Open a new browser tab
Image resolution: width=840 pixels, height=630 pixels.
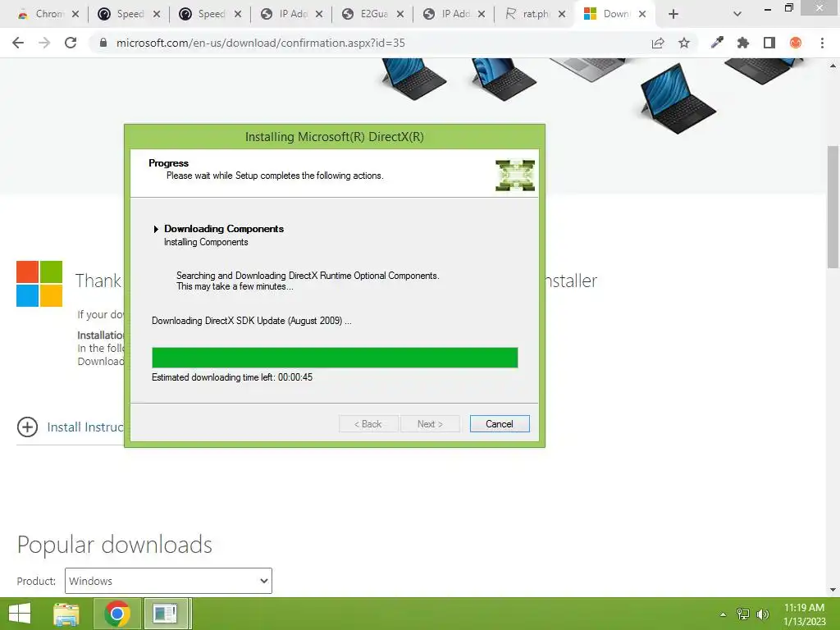click(x=673, y=14)
